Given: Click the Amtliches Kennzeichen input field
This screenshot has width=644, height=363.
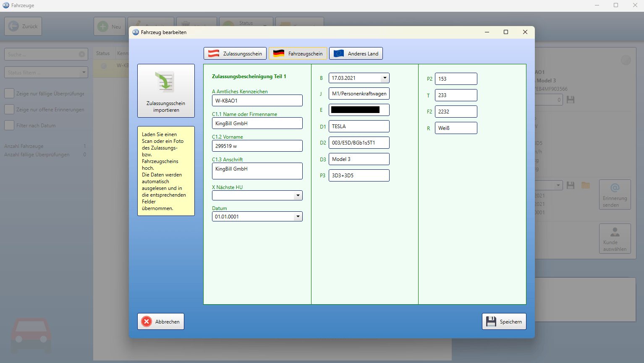Looking at the screenshot, I should (257, 100).
